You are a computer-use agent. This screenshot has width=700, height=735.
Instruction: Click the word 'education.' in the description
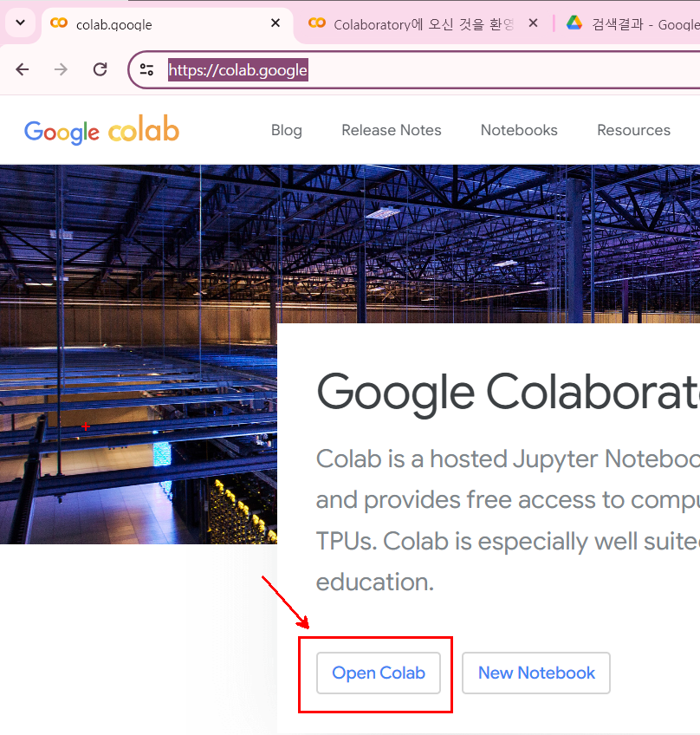click(x=375, y=582)
